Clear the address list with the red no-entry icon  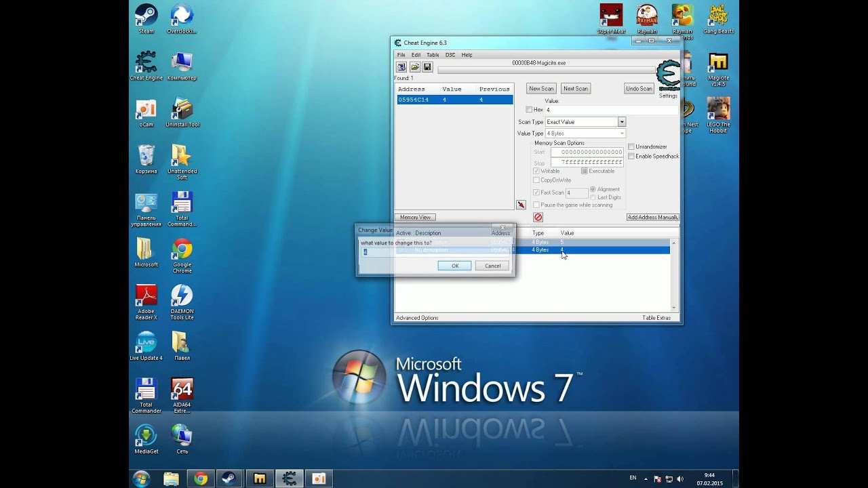pos(538,217)
